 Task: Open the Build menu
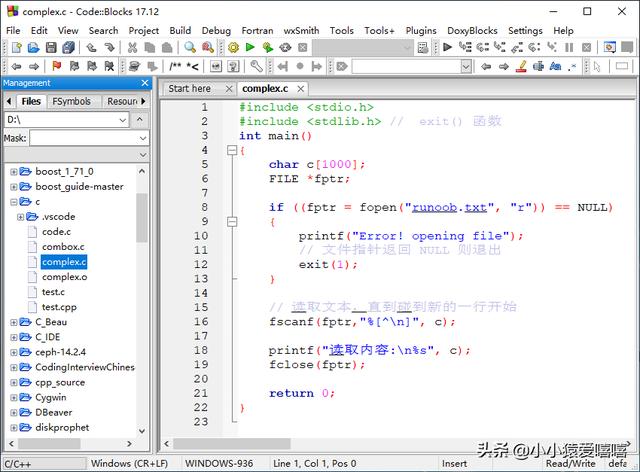tap(180, 31)
